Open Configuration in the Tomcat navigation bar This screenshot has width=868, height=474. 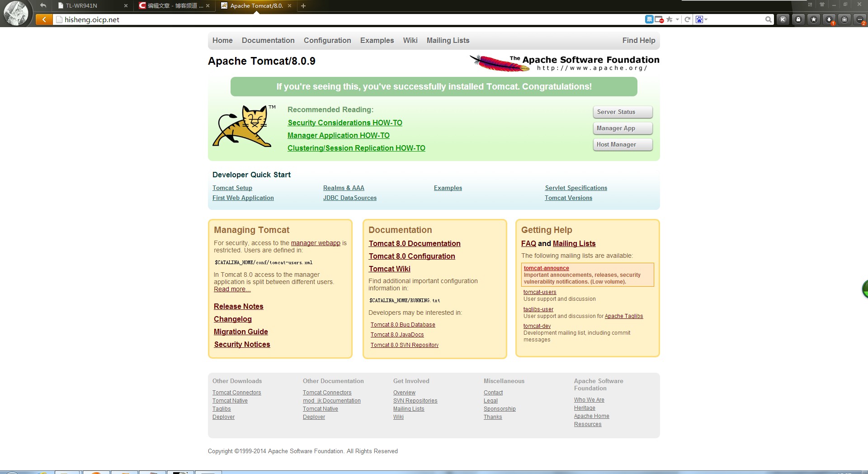click(x=327, y=40)
